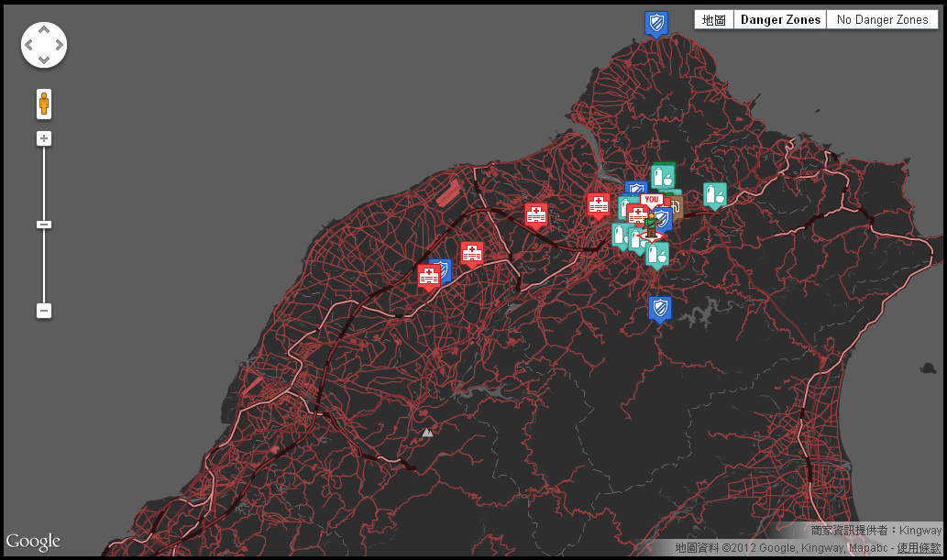Open the westernmost red hospital marker
Viewport: 947px width, 560px height.
click(x=428, y=275)
